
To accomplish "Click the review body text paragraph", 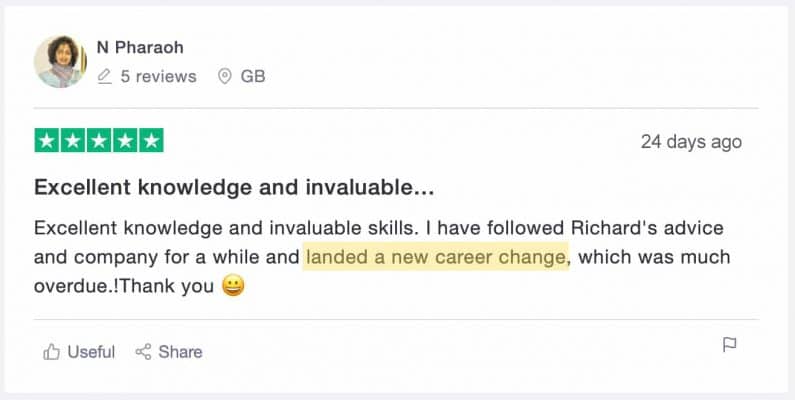I will pos(380,257).
